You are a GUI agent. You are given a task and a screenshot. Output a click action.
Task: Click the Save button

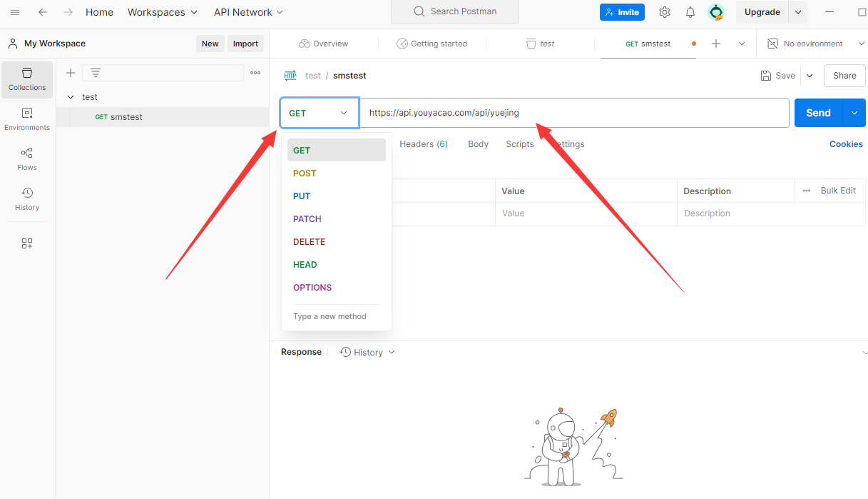point(778,76)
